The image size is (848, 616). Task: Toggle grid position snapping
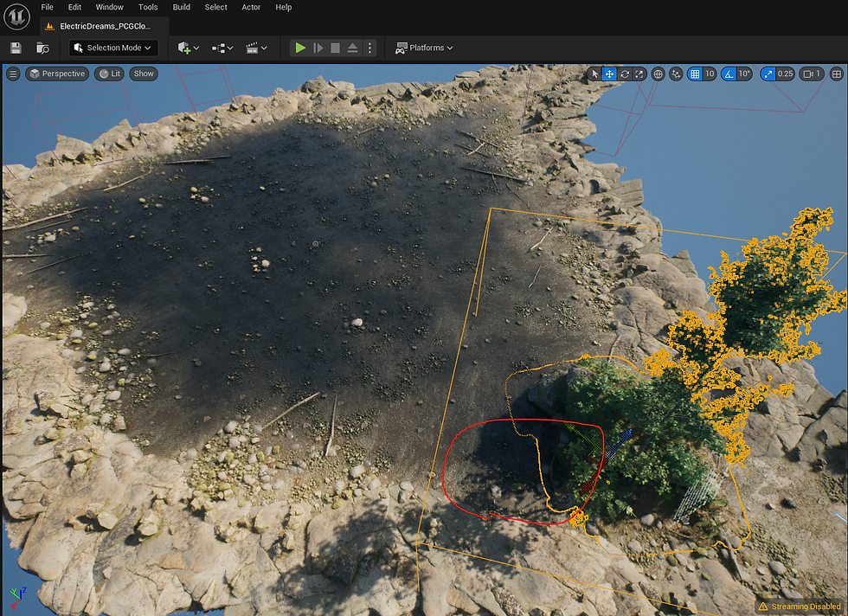pos(695,74)
